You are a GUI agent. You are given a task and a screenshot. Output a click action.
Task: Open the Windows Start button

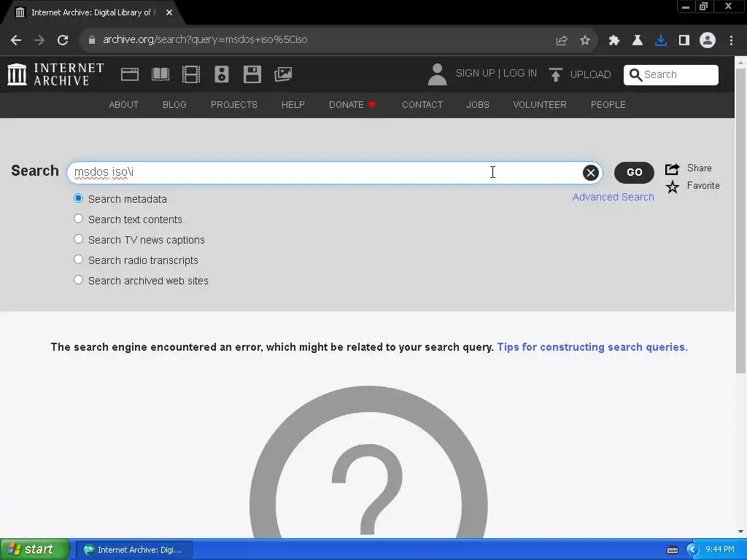point(35,550)
